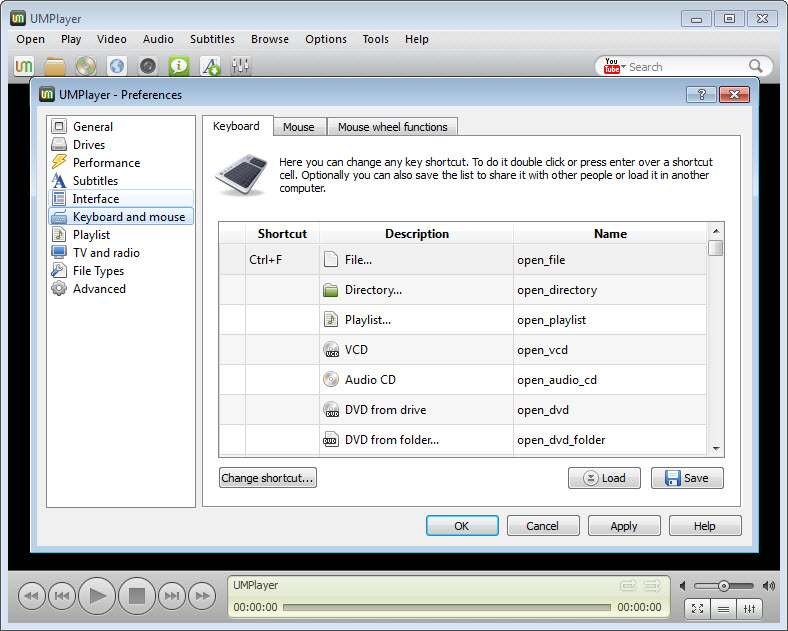Select DVD from drive row

coord(417,410)
